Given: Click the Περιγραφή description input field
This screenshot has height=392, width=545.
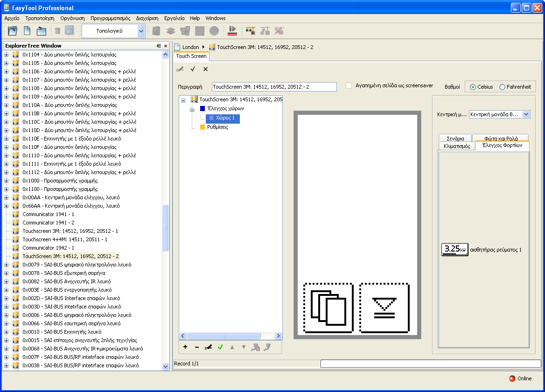Looking at the screenshot, I should pyautogui.click(x=274, y=87).
